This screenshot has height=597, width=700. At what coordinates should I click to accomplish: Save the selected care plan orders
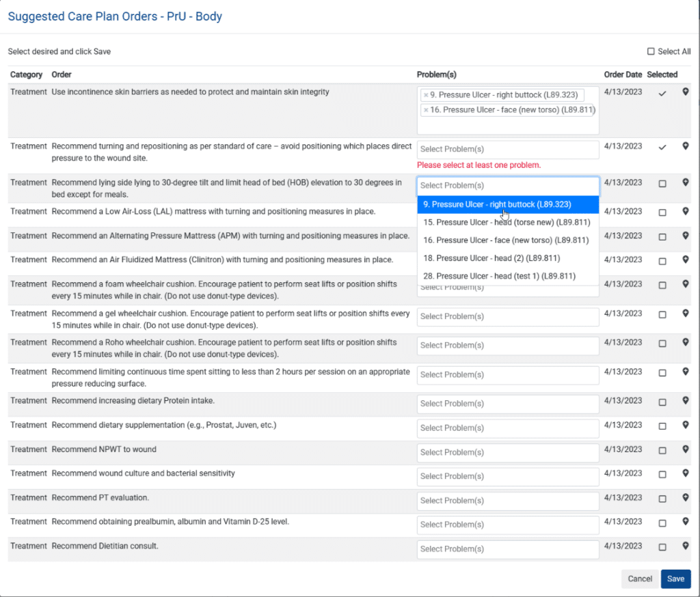(675, 579)
